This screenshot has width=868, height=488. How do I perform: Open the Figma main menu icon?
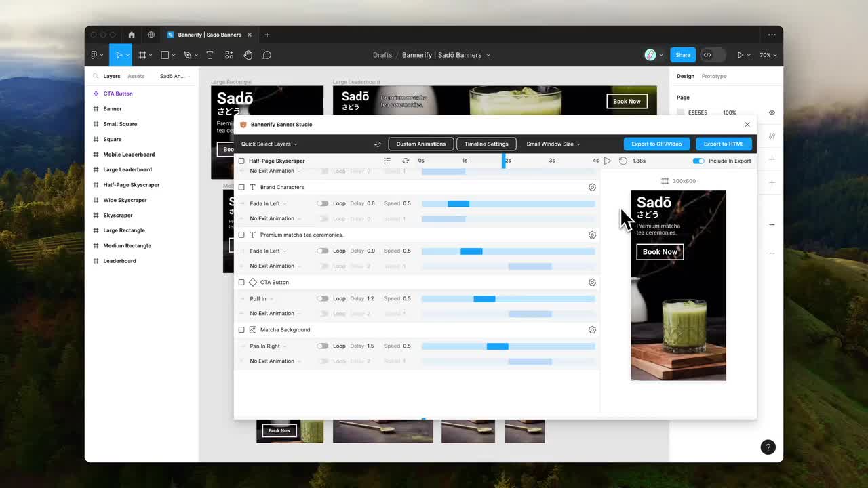94,55
